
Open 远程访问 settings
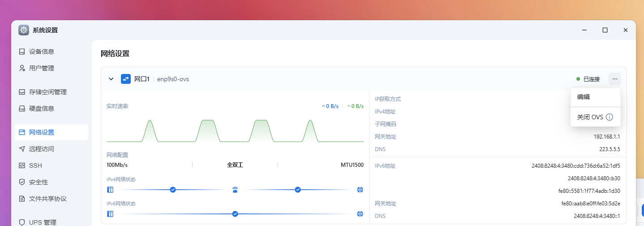[x=42, y=149]
